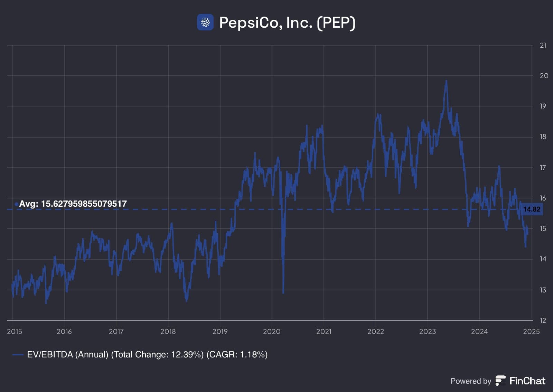Click the 19 y-axis value label

[x=543, y=106]
